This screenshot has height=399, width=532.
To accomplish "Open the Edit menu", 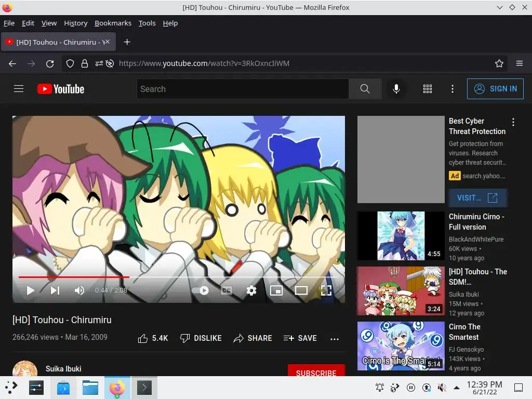I will click(x=28, y=23).
